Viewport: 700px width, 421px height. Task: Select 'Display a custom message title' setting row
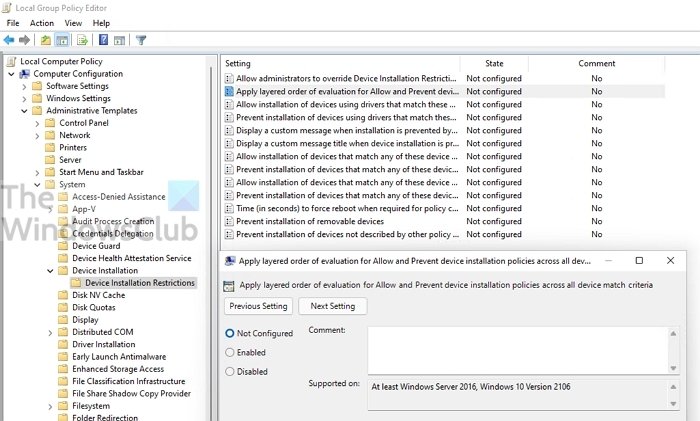[444, 144]
